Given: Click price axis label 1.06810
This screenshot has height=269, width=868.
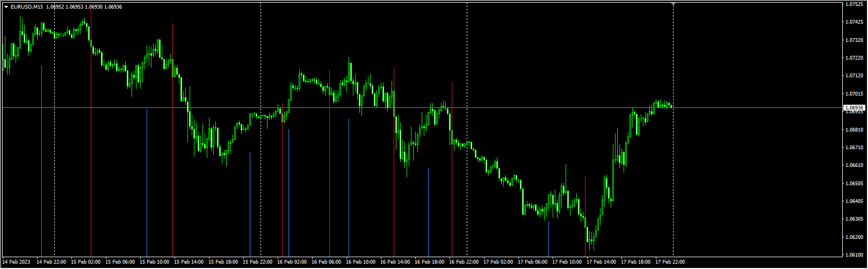Looking at the screenshot, I should tap(854, 130).
